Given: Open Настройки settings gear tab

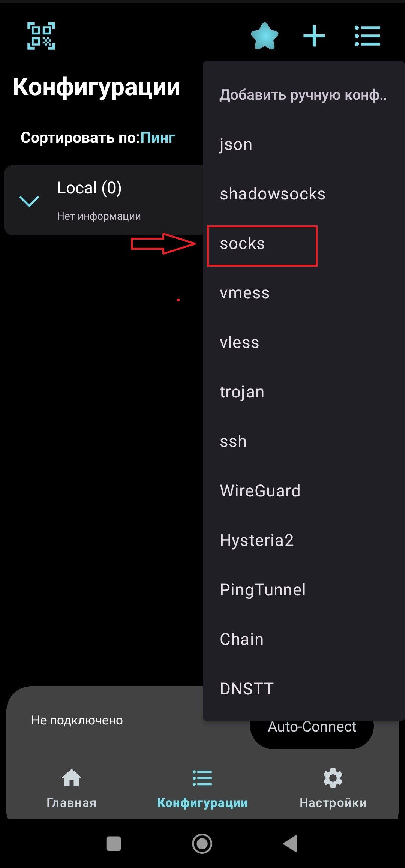Looking at the screenshot, I should (x=333, y=788).
